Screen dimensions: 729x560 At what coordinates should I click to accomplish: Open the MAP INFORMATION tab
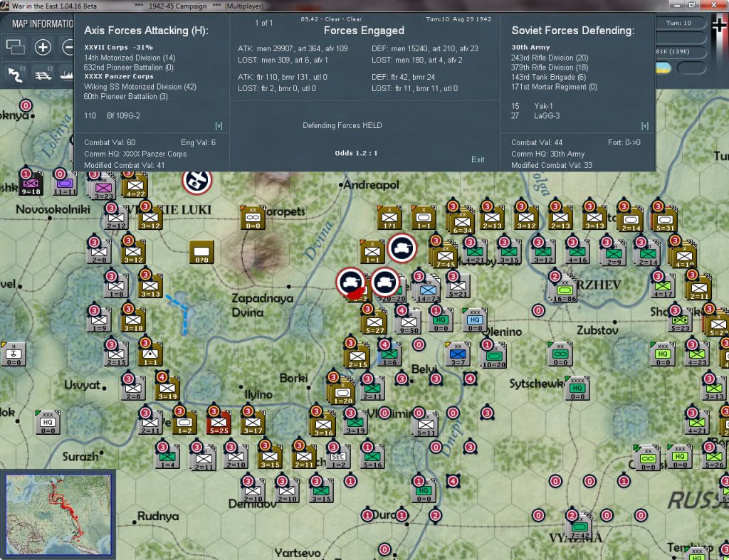point(42,23)
